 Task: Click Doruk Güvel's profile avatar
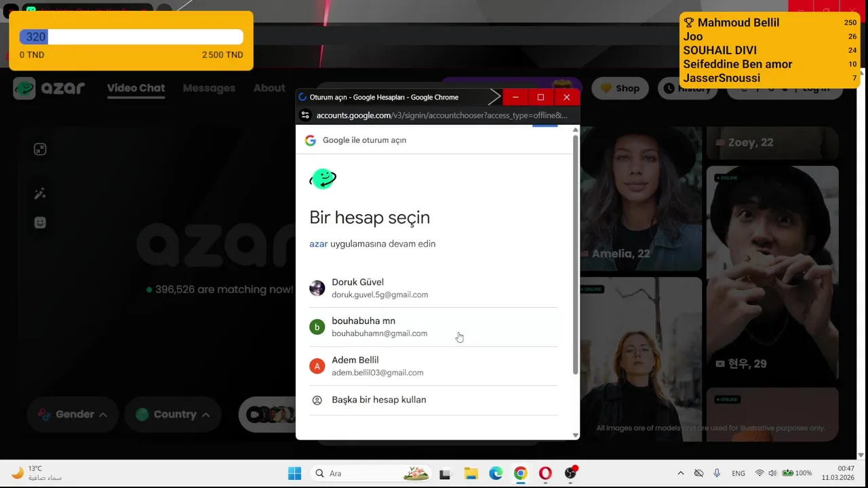tap(317, 288)
